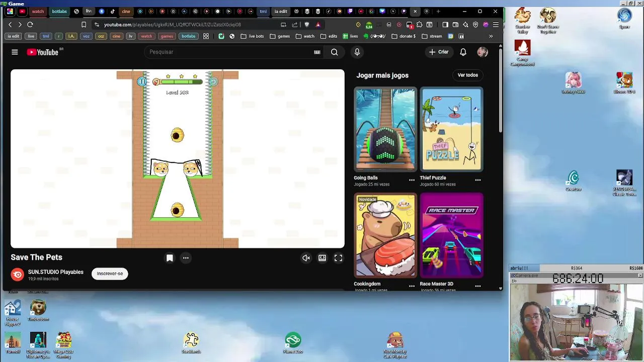Open the House Flipper 2 desktop shortcut
644x362 pixels.
(x=13, y=313)
